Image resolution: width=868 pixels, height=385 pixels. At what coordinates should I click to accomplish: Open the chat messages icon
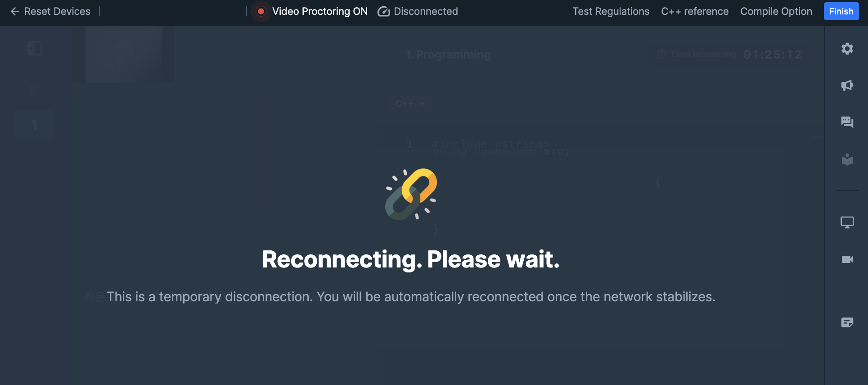pyautogui.click(x=847, y=122)
